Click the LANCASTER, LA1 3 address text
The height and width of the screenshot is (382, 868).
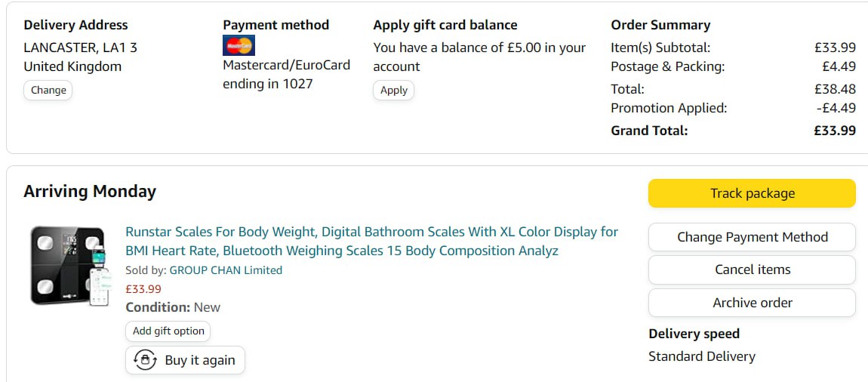81,48
